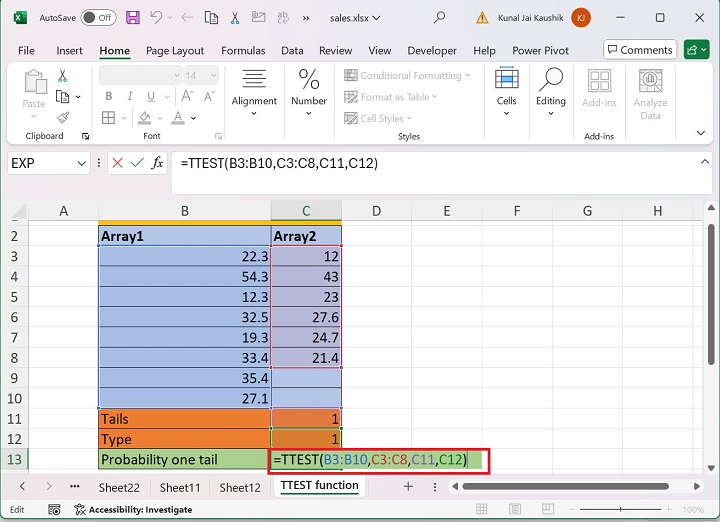The height and width of the screenshot is (522, 720).
Task: Select cell C11 containing Tails value
Action: click(306, 419)
